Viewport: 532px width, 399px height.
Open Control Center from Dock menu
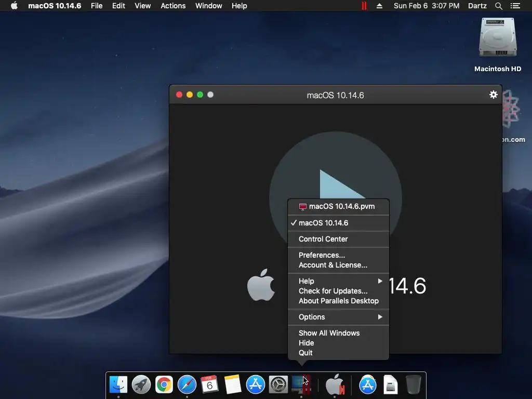pyautogui.click(x=338, y=239)
